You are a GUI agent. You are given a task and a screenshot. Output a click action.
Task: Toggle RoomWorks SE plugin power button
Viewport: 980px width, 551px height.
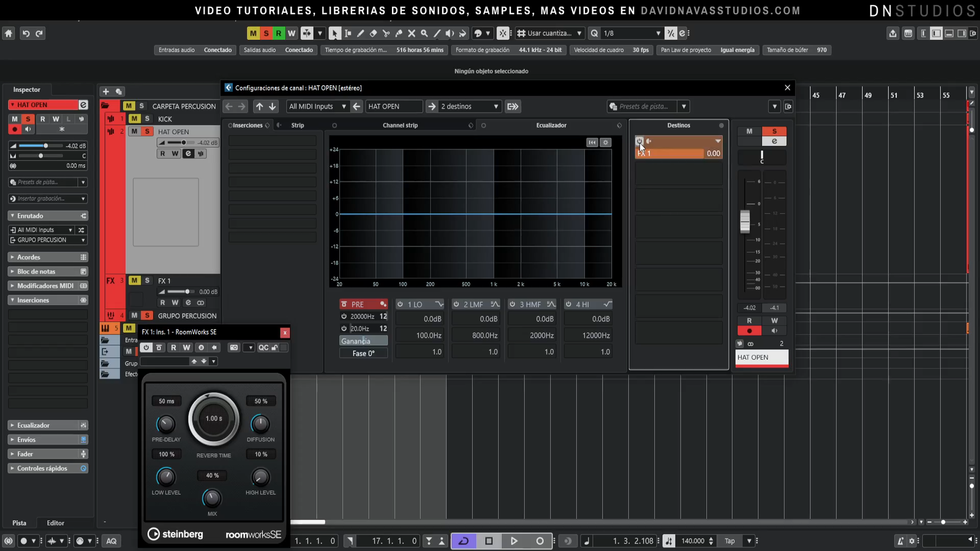tap(146, 348)
